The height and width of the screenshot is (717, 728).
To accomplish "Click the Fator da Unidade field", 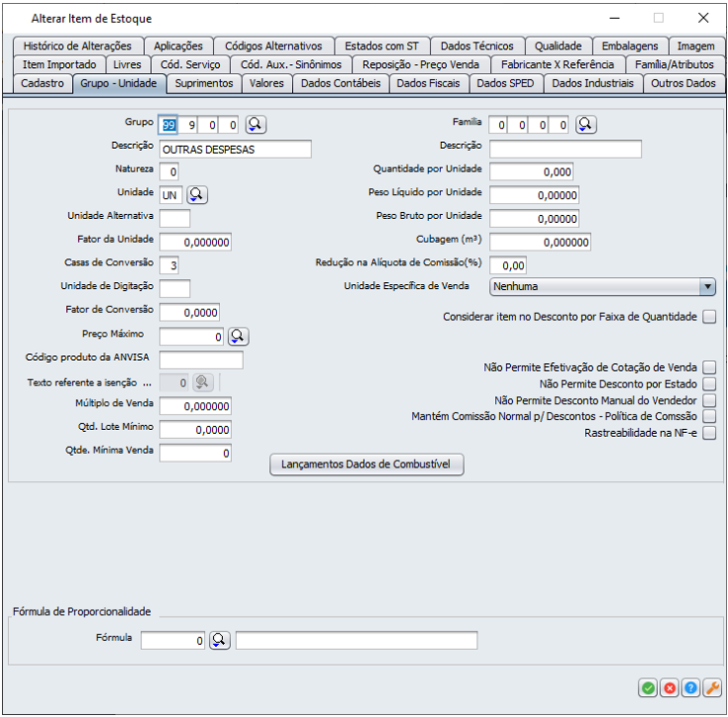I will (195, 243).
